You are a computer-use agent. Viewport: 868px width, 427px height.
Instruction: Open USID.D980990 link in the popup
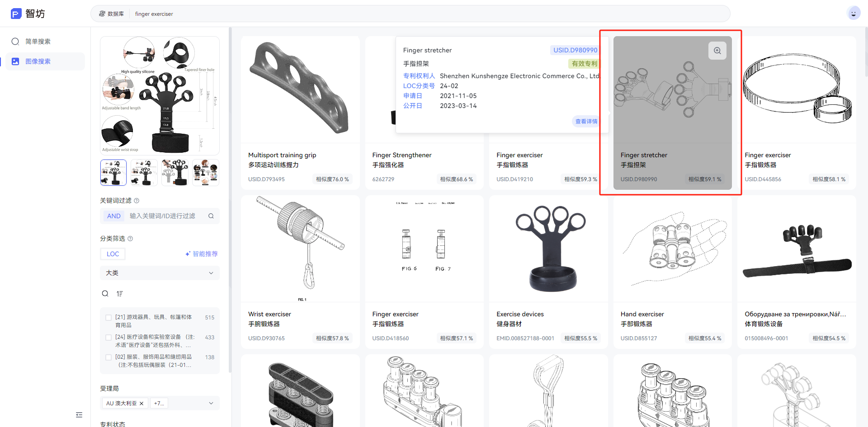click(575, 50)
